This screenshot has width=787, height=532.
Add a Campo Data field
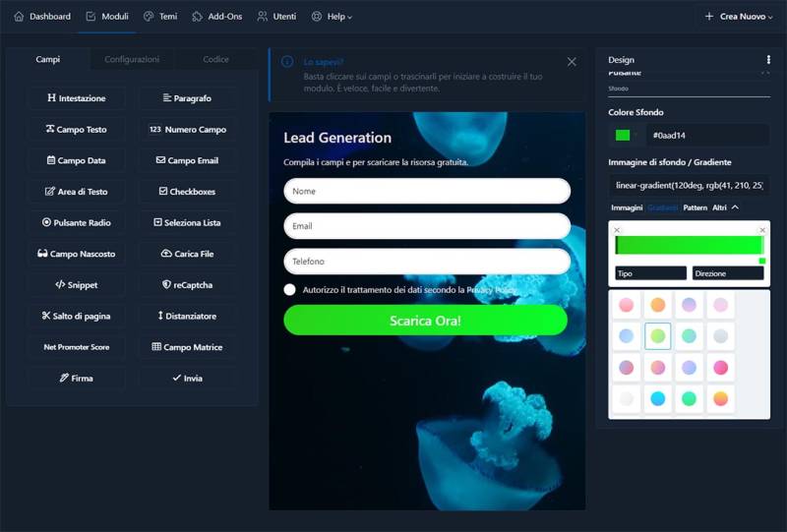(77, 160)
